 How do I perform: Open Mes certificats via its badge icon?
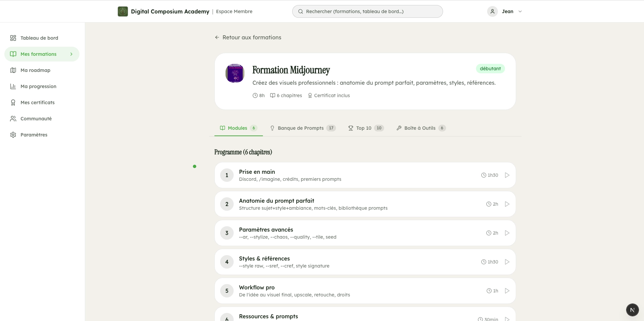[13, 102]
